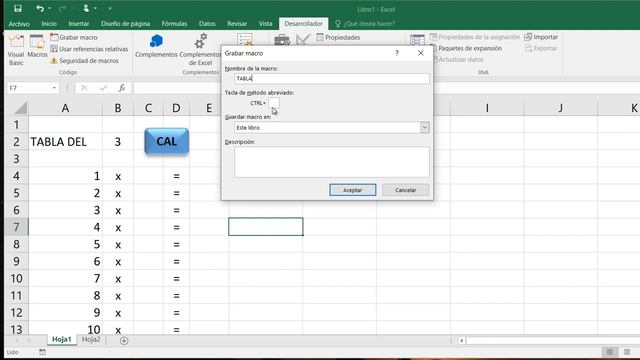Screen dimensions: 640x360
Task: Open the Name Box dropdown arrow
Action: 54,88
